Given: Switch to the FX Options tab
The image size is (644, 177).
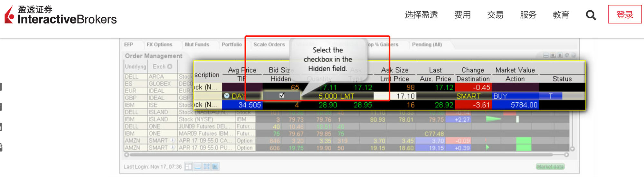Looking at the screenshot, I should [159, 44].
